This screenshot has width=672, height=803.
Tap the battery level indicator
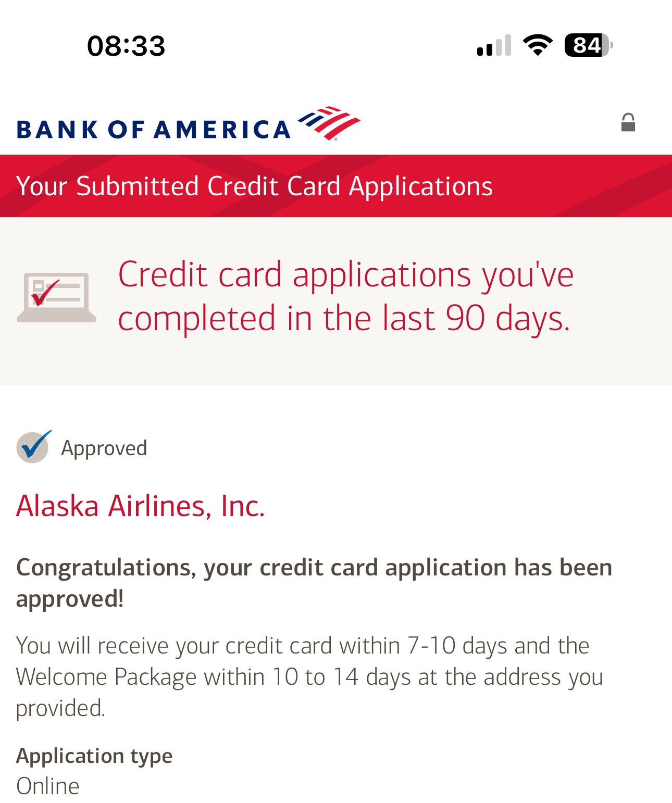coord(588,45)
